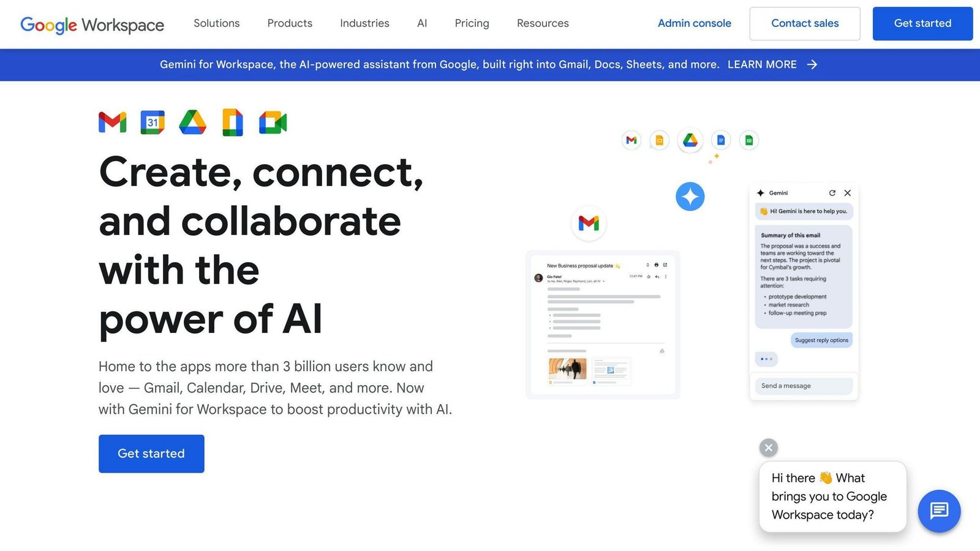980x551 pixels.
Task: Click the expand arrows on the email header
Action: 648,265
